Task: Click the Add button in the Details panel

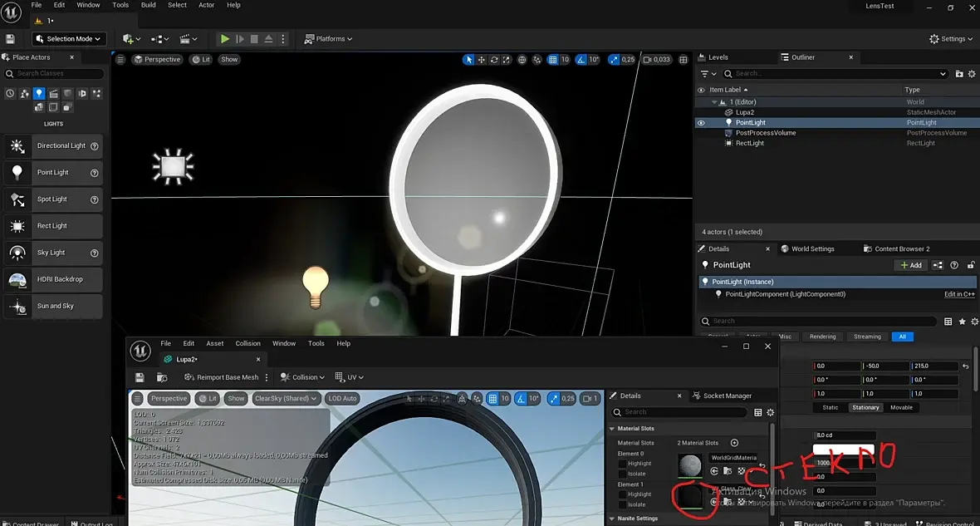Action: (x=911, y=265)
